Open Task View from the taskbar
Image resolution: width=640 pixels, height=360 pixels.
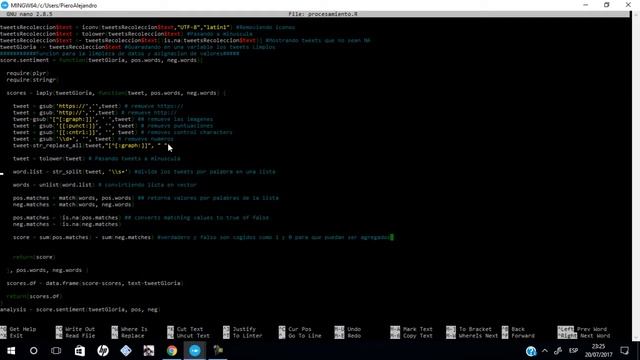56,351
